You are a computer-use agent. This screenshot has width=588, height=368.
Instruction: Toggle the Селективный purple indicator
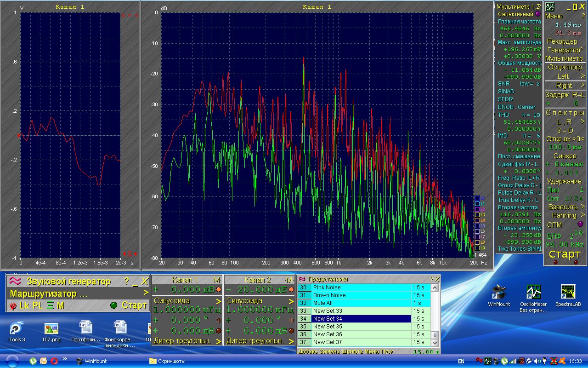(537, 14)
